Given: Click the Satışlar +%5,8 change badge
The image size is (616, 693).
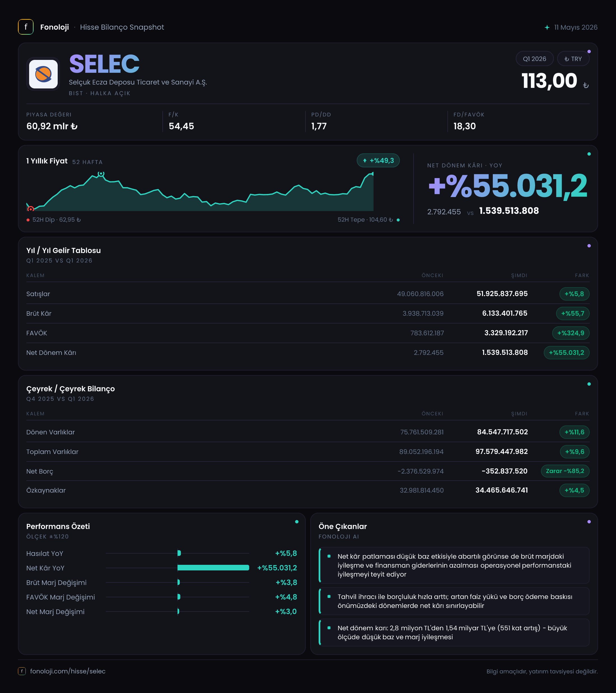Looking at the screenshot, I should (574, 294).
